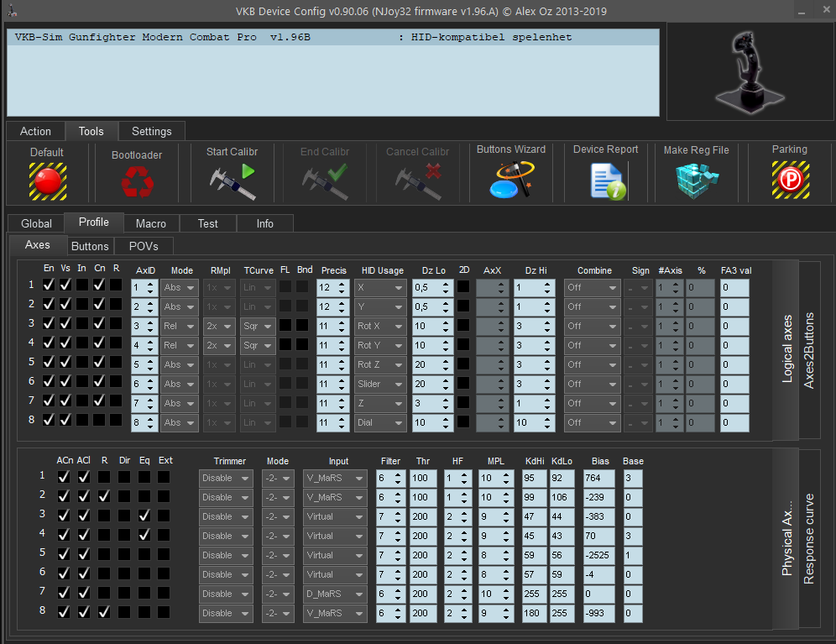
Task: Toggle Cn checkbox for logical axis 8
Action: pos(99,420)
